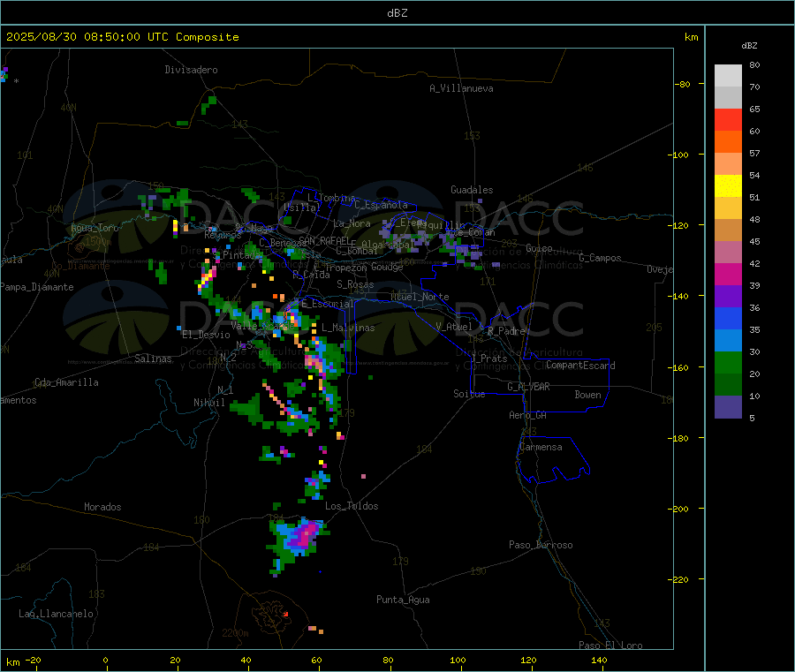Screen dimensions: 795x672
Task: Click the Divisadero place label
Action: coord(191,70)
